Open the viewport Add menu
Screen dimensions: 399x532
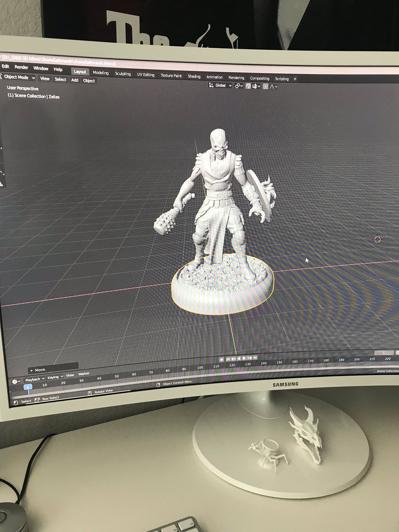pyautogui.click(x=74, y=80)
